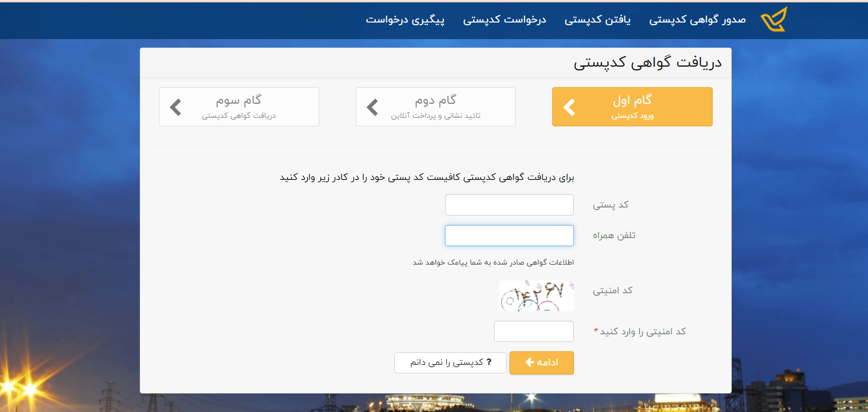
Task: Click the دریافت گواهی کدپستی heading
Action: [647, 63]
